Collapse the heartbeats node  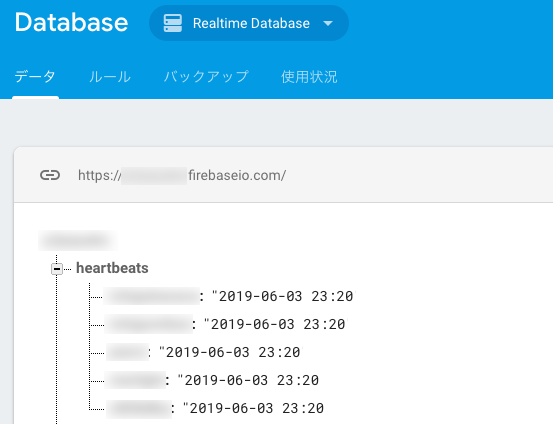pyautogui.click(x=57, y=269)
